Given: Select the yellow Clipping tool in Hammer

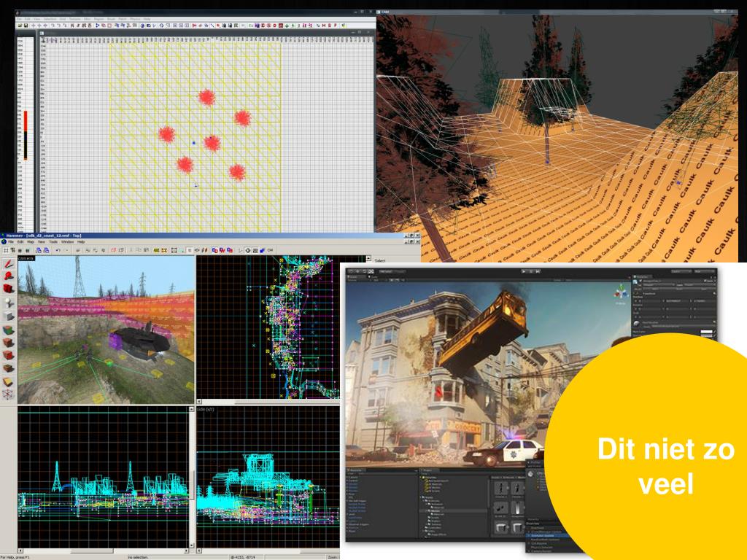Looking at the screenshot, I should [8, 381].
